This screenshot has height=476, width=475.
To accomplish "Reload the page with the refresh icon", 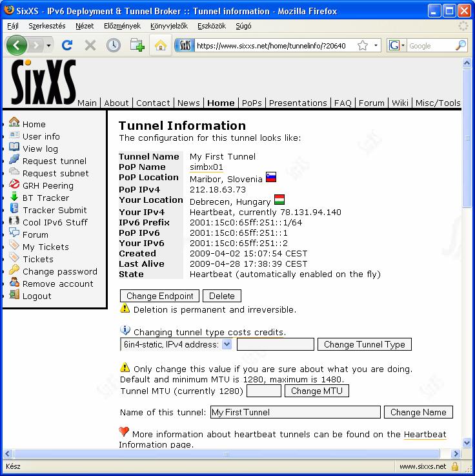I will tap(67, 46).
